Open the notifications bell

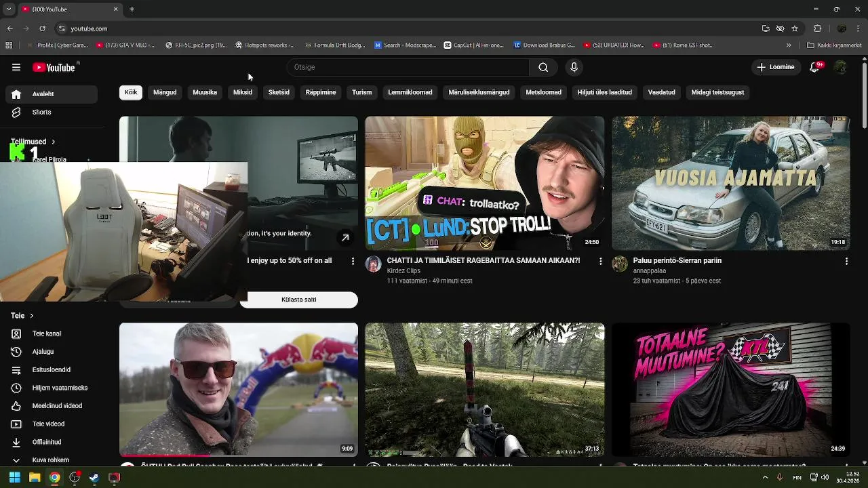point(815,67)
